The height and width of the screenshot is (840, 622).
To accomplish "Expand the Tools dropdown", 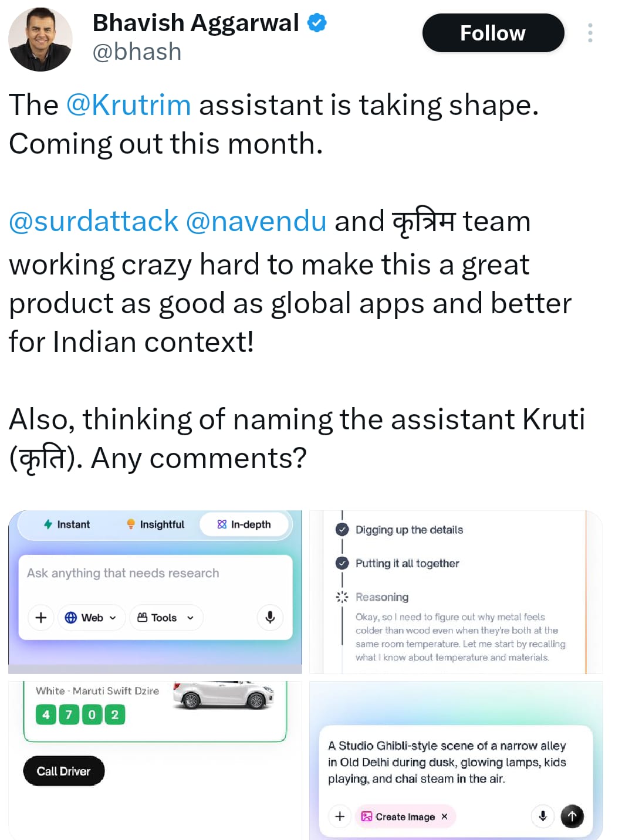I will click(x=166, y=617).
